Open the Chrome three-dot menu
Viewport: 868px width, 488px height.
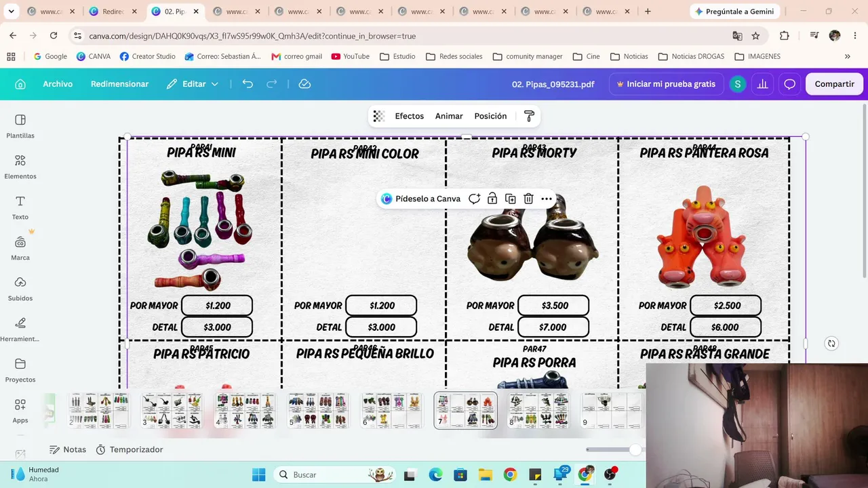(854, 36)
